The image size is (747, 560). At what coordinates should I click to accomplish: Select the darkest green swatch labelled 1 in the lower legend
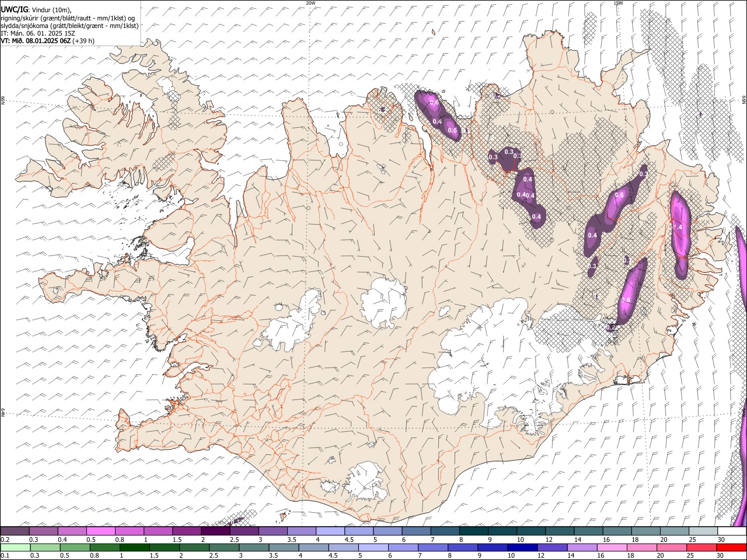point(135,548)
